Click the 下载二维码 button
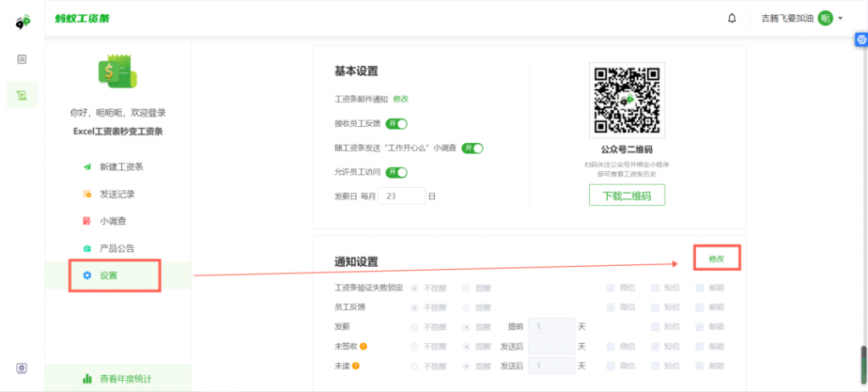 (x=626, y=195)
